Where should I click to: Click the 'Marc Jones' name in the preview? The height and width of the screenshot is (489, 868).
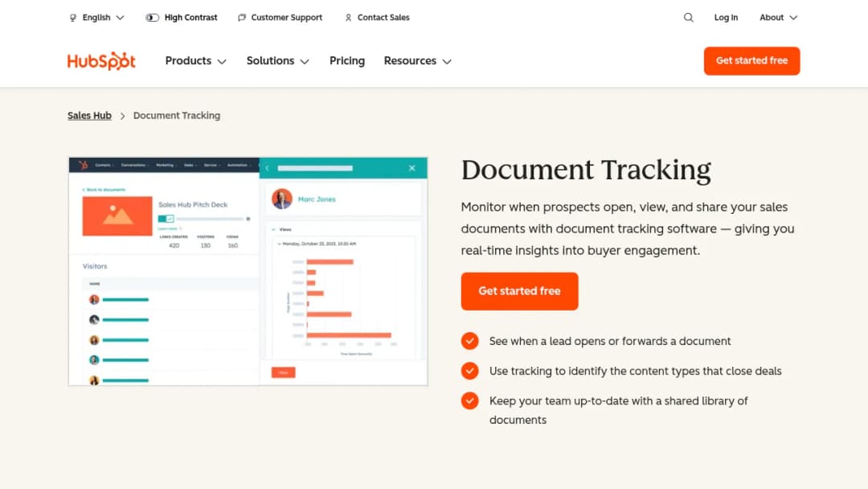317,199
